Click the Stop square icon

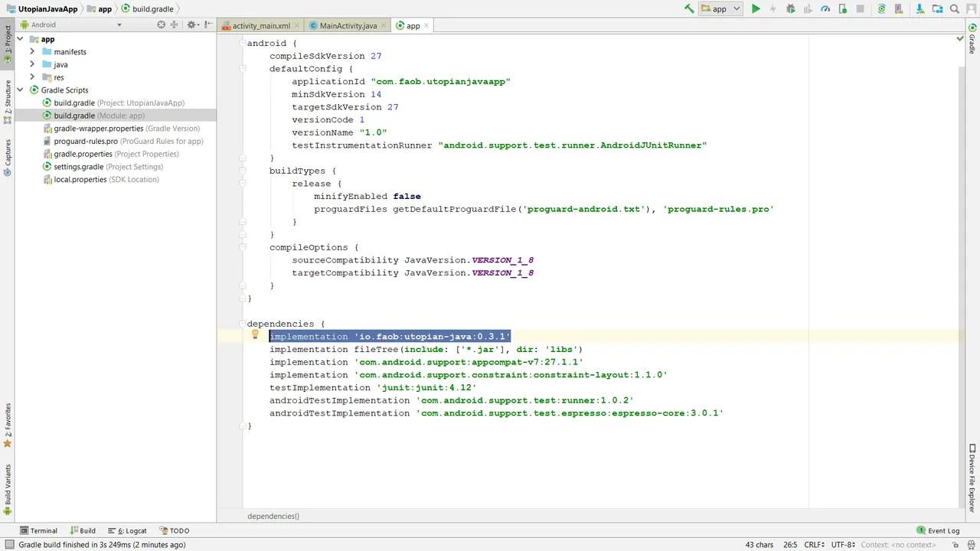click(x=861, y=8)
